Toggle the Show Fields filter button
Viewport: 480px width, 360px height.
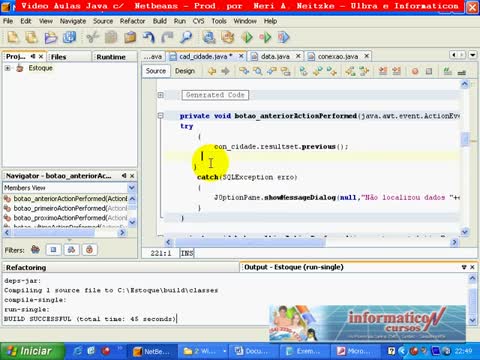53,249
